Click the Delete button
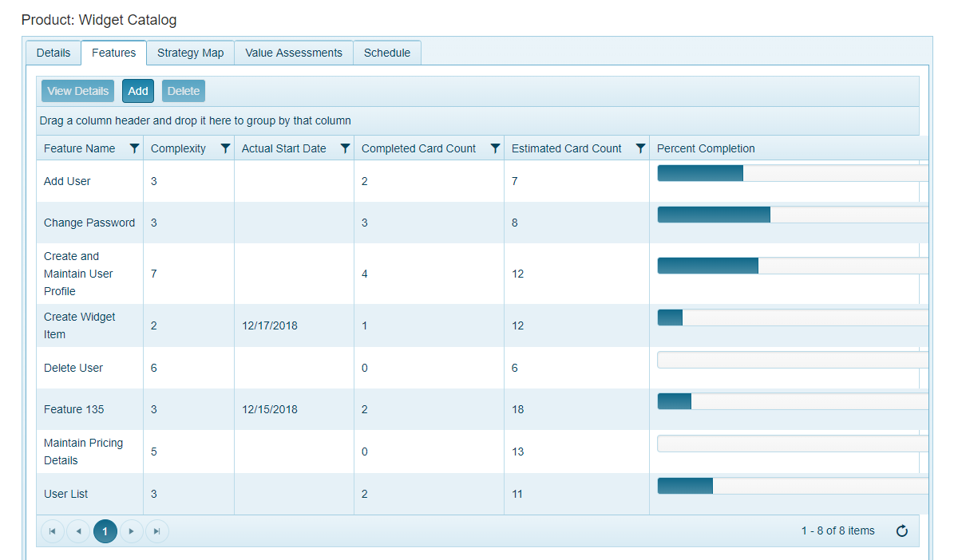The height and width of the screenshot is (560, 958). [184, 91]
